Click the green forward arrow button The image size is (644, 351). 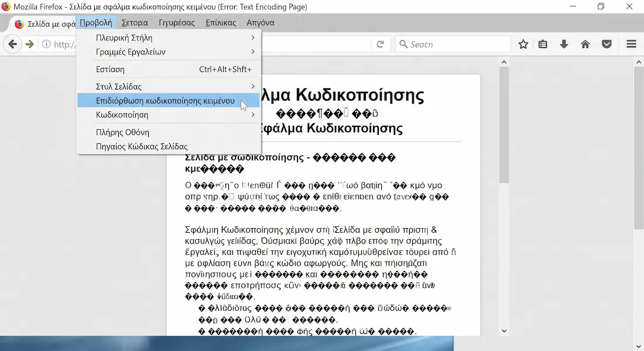pyautogui.click(x=30, y=44)
